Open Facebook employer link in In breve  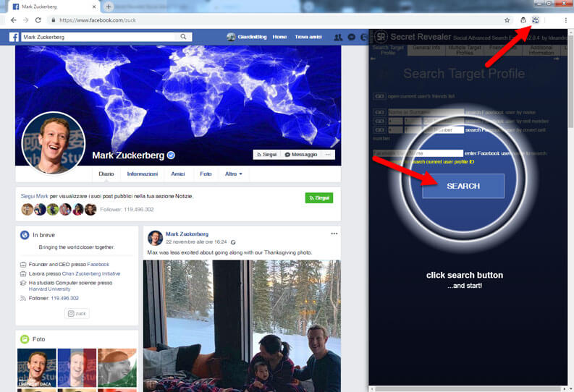(98, 265)
